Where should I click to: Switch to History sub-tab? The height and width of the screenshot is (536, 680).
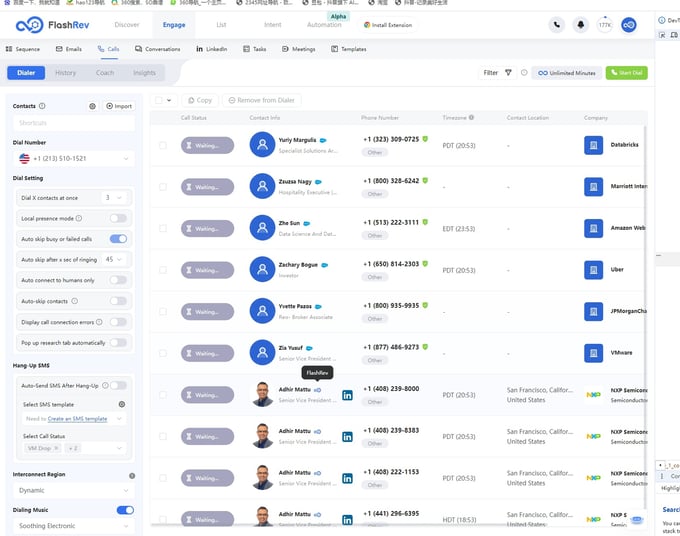pos(65,72)
